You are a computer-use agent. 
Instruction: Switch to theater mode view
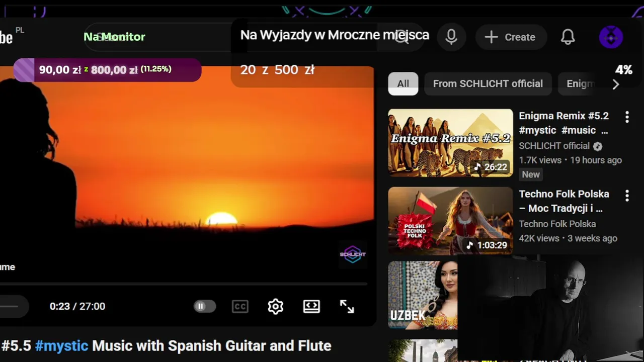pos(311,306)
